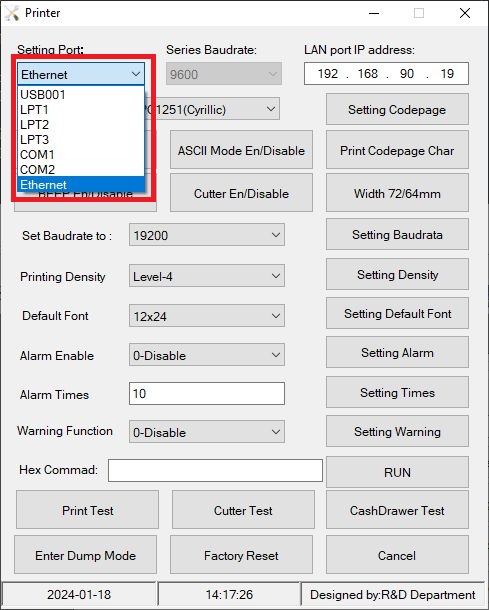Minimize the Printer window
Image resolution: width=489 pixels, height=610 pixels.
click(x=374, y=13)
